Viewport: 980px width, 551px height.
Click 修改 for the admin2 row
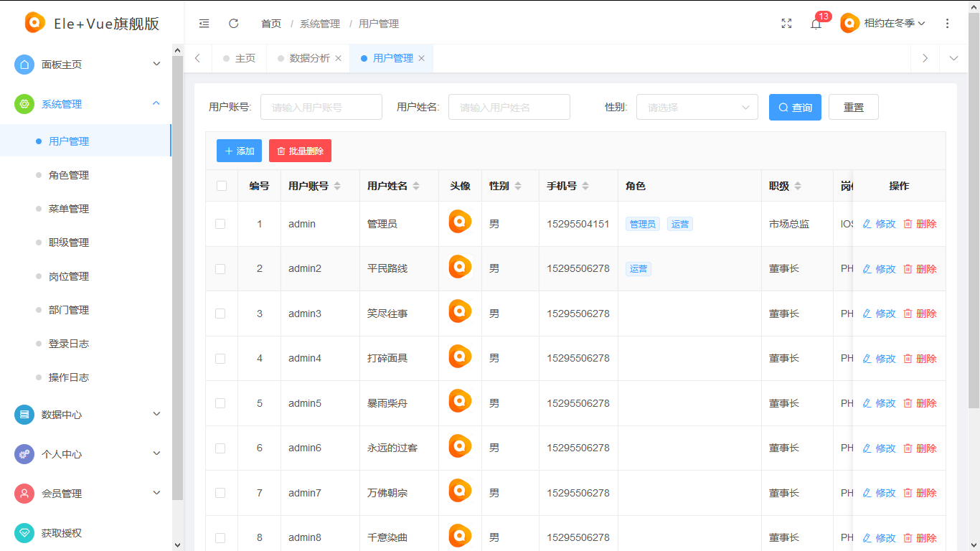click(x=879, y=269)
